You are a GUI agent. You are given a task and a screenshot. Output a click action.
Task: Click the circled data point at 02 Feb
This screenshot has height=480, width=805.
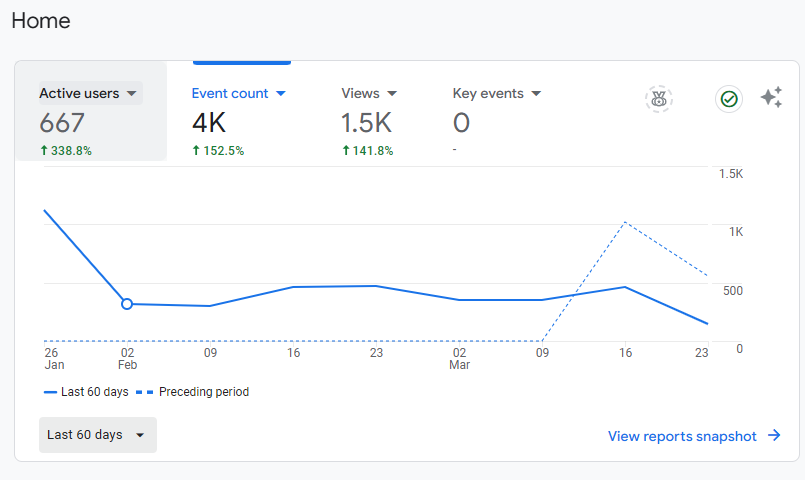[127, 304]
